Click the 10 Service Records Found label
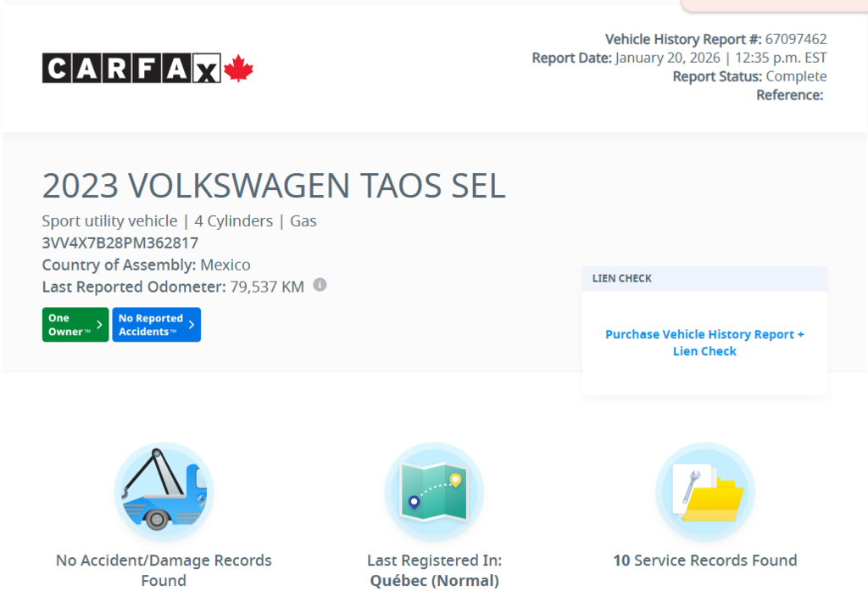 coord(704,560)
